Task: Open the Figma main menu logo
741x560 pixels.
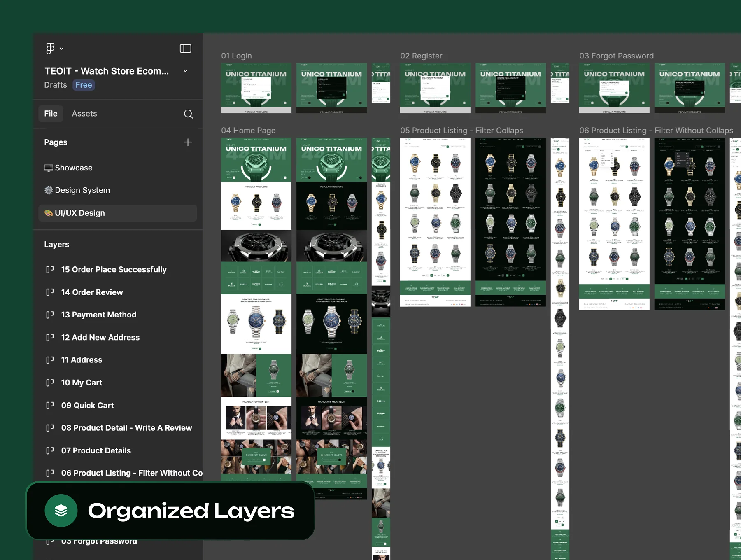Action: tap(50, 49)
